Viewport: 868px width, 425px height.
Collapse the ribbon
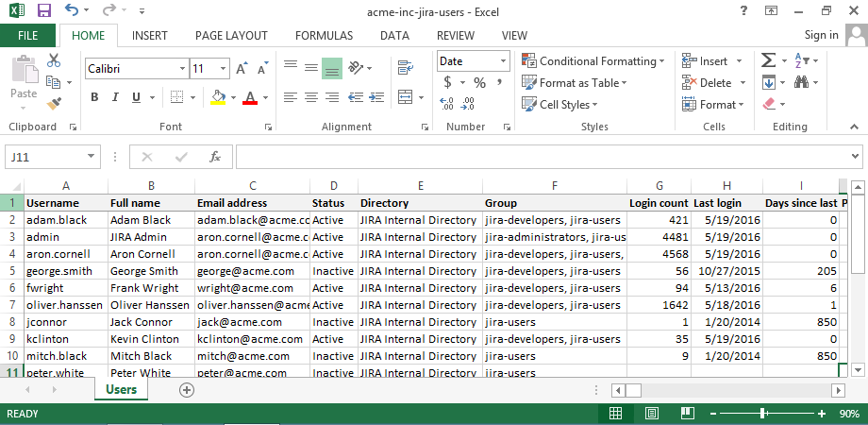854,127
